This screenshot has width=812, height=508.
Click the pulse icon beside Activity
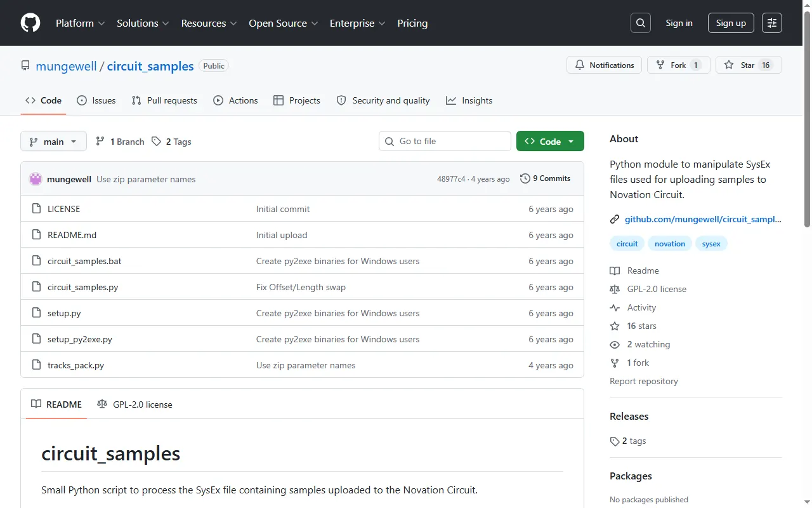(x=615, y=307)
